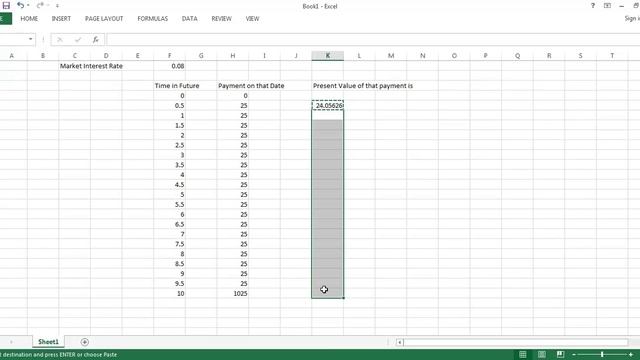Click the time value 7 cell
The height and width of the screenshot is (360, 640).
169,234
